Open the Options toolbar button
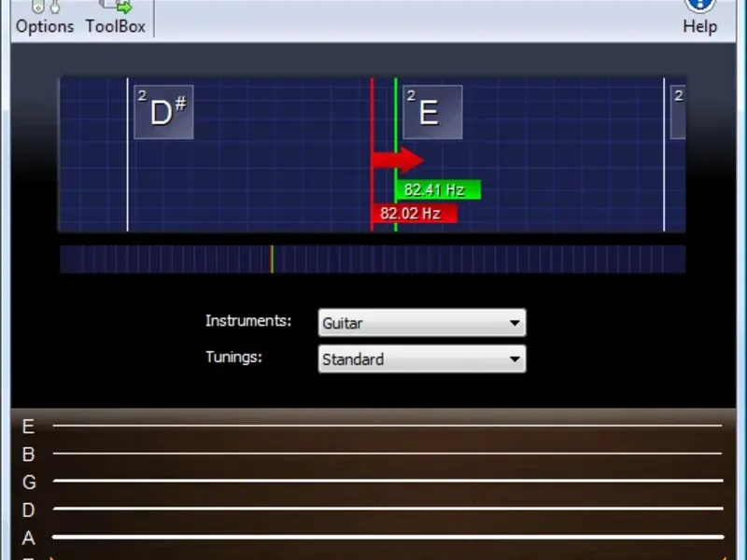The height and width of the screenshot is (560, 747). coord(45,18)
